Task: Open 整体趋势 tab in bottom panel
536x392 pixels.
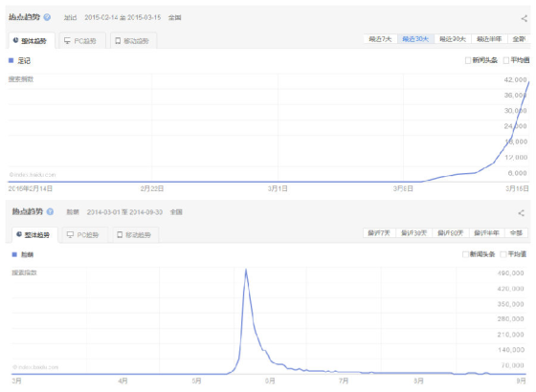Action: pos(33,235)
